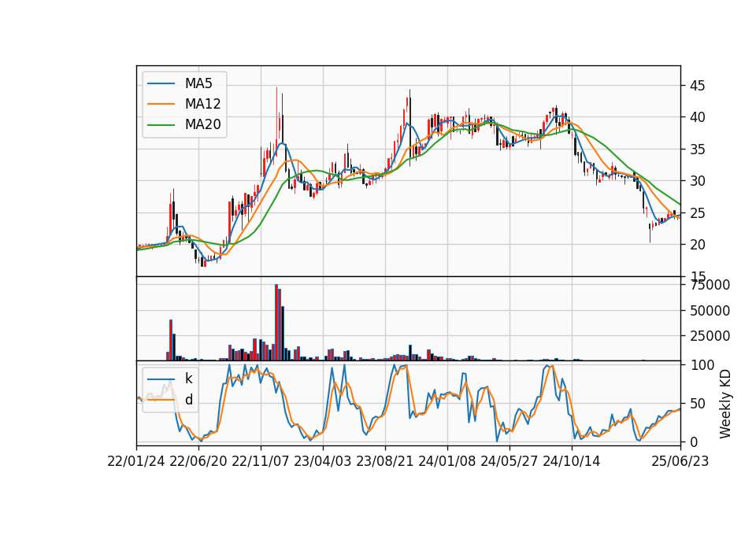756x543 pixels.
Task: Click the 40 price axis tick
Action: pos(697,117)
